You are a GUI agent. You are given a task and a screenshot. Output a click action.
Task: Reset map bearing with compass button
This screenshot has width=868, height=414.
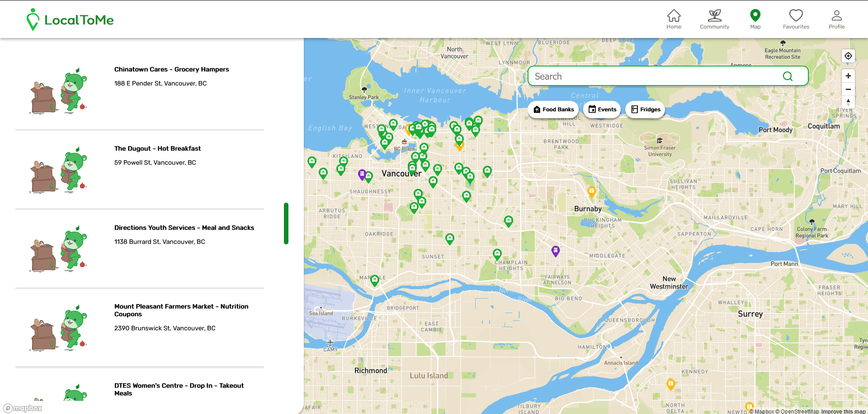[x=848, y=101]
